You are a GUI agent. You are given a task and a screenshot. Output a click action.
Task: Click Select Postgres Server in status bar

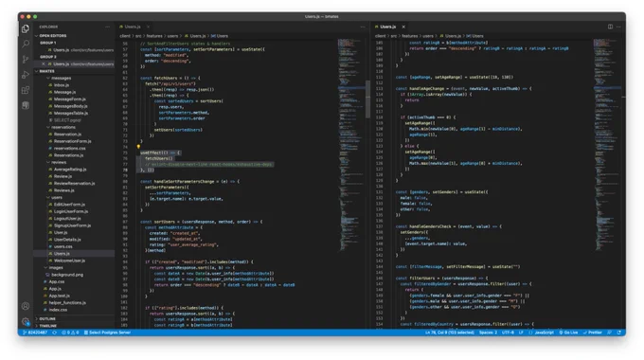click(x=107, y=333)
